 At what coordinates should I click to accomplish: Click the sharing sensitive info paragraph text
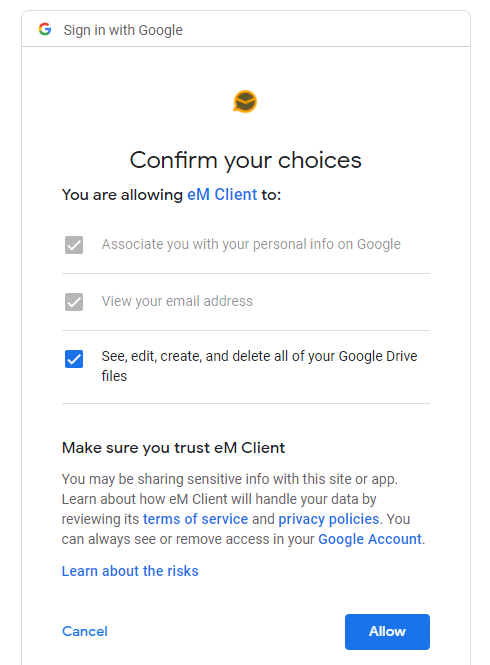pyautogui.click(x=243, y=509)
